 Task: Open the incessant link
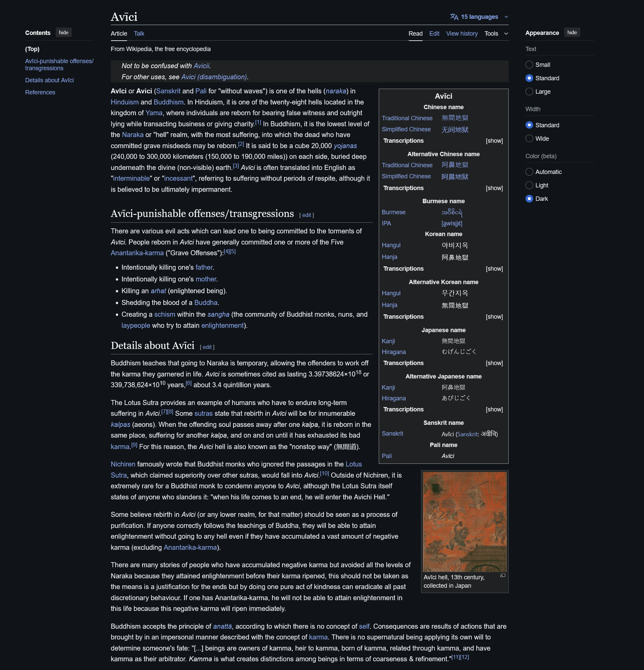click(x=178, y=178)
